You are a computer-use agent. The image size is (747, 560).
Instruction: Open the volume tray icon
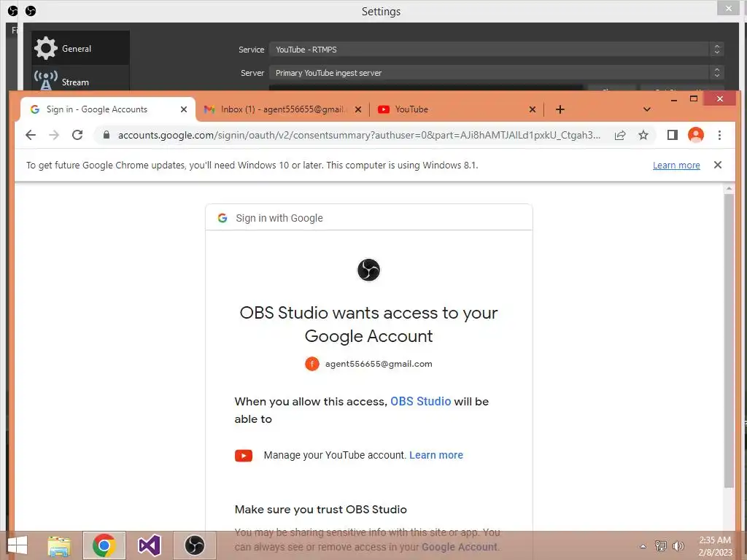click(678, 545)
